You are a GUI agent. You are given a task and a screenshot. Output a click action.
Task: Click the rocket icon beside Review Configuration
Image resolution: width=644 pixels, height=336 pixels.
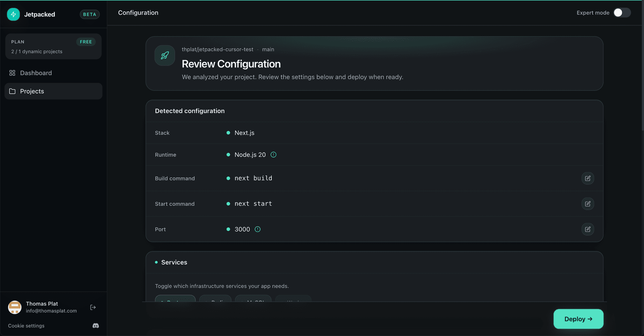tap(165, 56)
